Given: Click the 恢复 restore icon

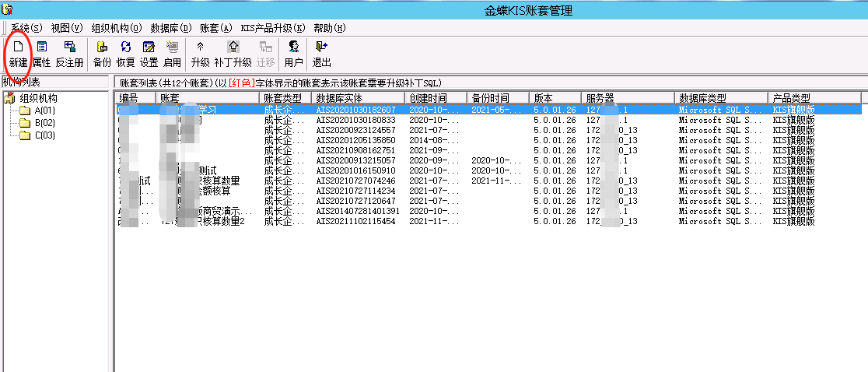Looking at the screenshot, I should (126, 47).
